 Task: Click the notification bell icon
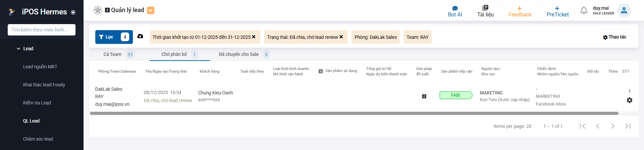[584, 11]
